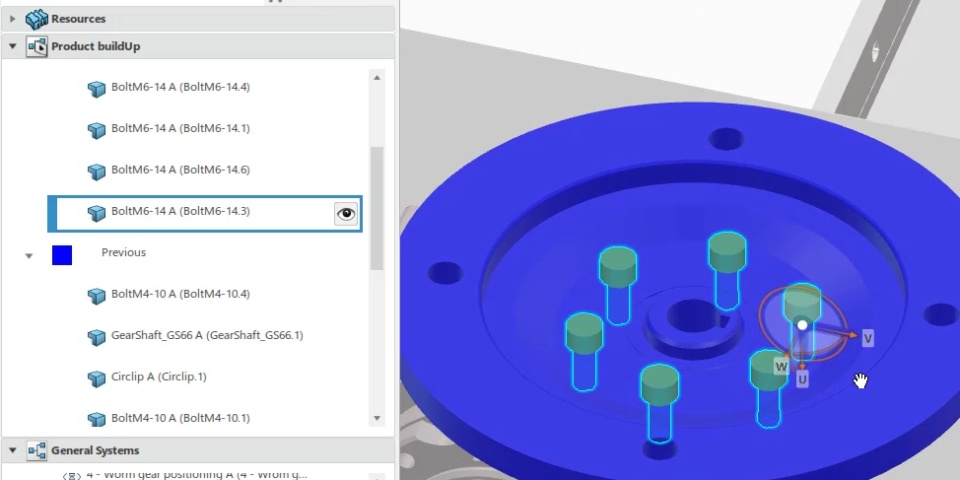Click the BoltM6-14.3 part icon
This screenshot has width=960, height=480.
(x=96, y=212)
